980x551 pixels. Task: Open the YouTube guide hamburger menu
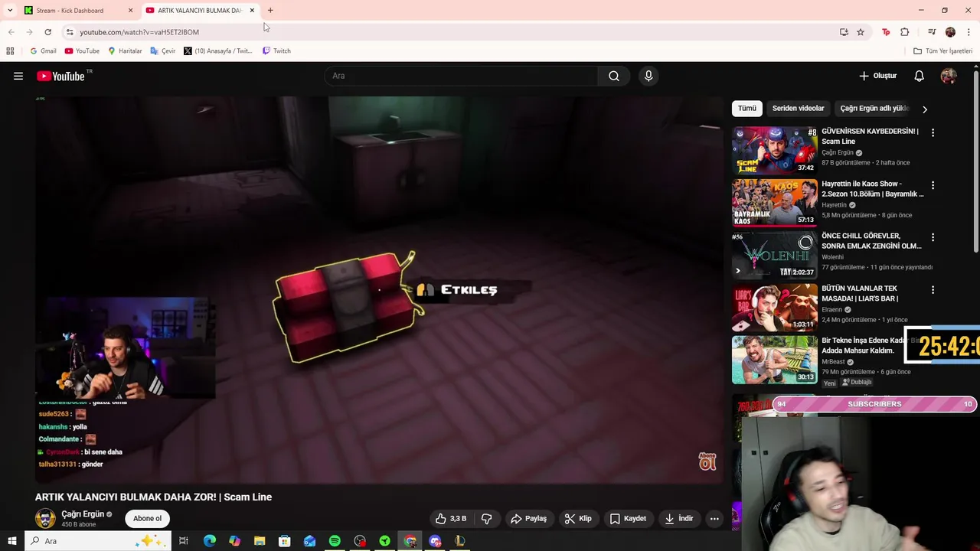(18, 76)
